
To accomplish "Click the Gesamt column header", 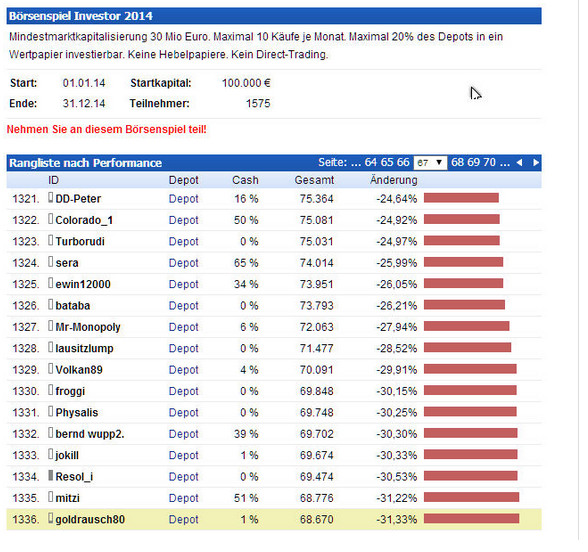I will coord(314,180).
